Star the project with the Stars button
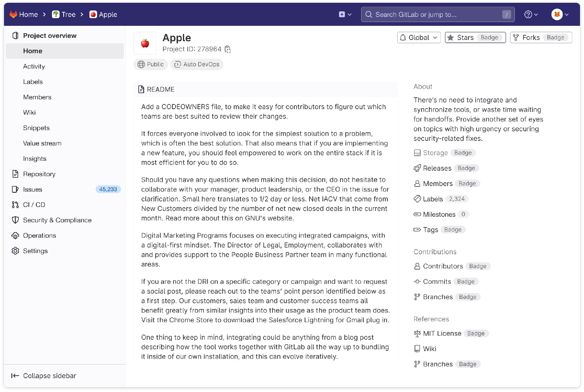Viewport: 584px width, 392px height. (x=463, y=38)
